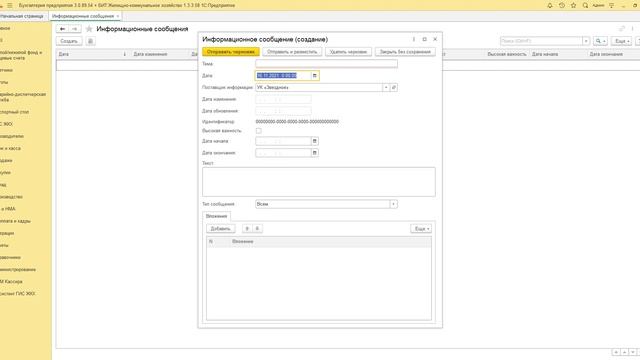Open the dialog's three-dot options menu
This screenshot has width=640, height=360.
[x=413, y=39]
